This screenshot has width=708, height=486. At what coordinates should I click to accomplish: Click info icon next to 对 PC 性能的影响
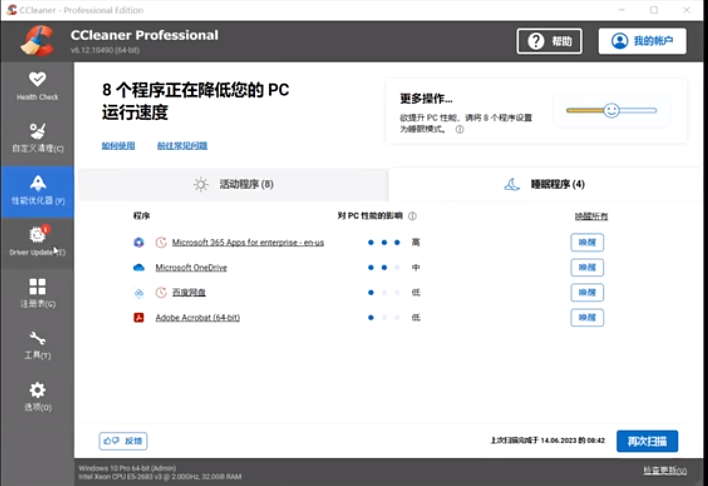click(x=412, y=216)
